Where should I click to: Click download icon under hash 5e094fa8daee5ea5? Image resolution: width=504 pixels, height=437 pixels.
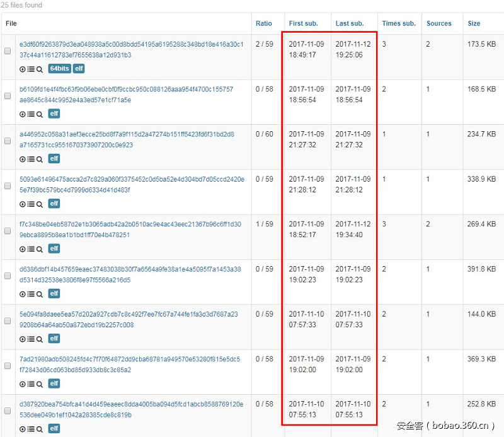23,339
